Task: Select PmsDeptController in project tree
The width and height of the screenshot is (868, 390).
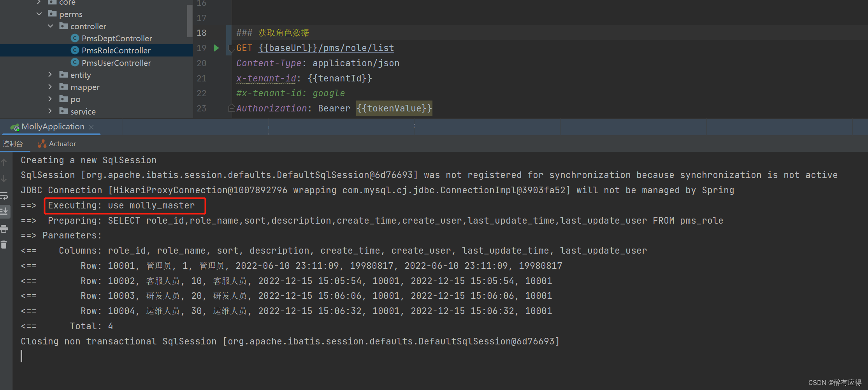Action: 117,38
